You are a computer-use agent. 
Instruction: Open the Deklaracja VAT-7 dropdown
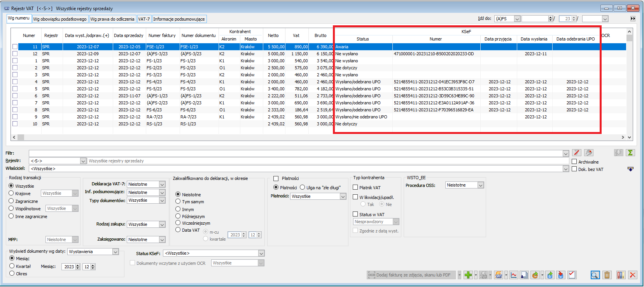(162, 184)
